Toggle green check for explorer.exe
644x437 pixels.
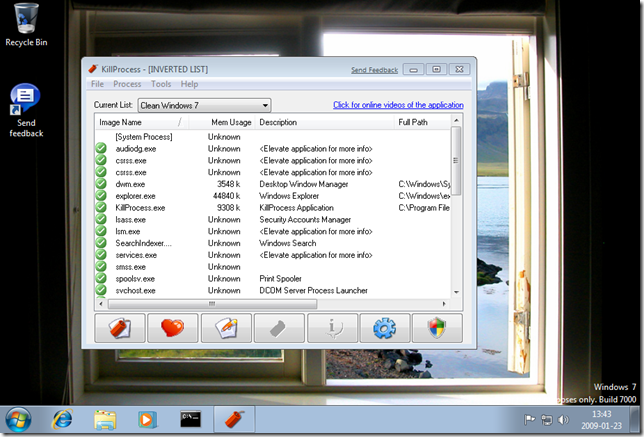click(101, 196)
